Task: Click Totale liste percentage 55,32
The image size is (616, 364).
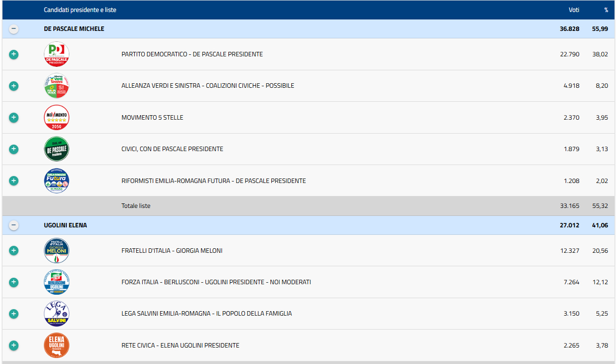Action: pos(601,206)
